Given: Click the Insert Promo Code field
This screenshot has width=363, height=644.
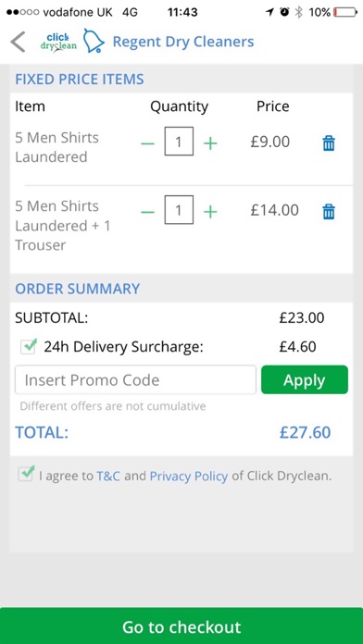Looking at the screenshot, I should click(136, 380).
